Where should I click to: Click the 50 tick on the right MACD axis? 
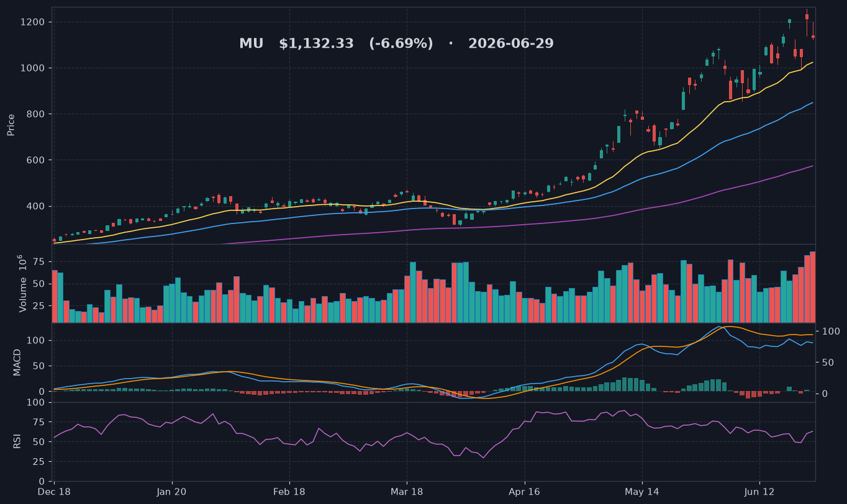click(828, 362)
